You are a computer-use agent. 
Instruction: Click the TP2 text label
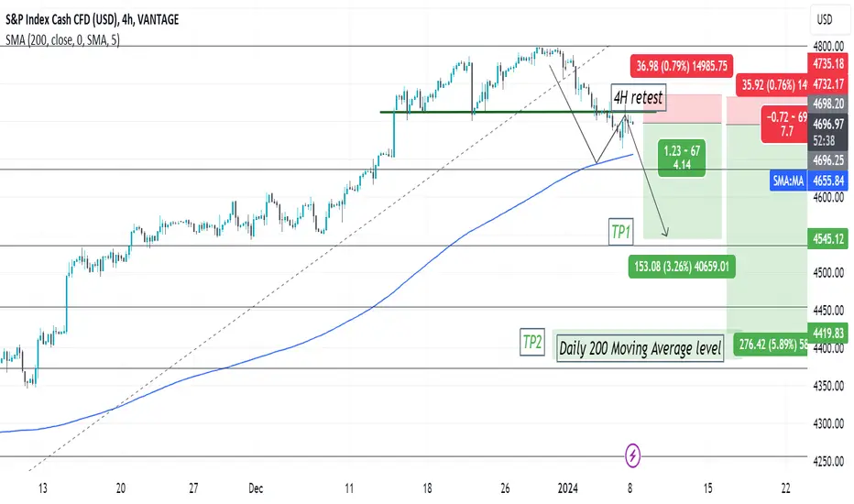532,342
